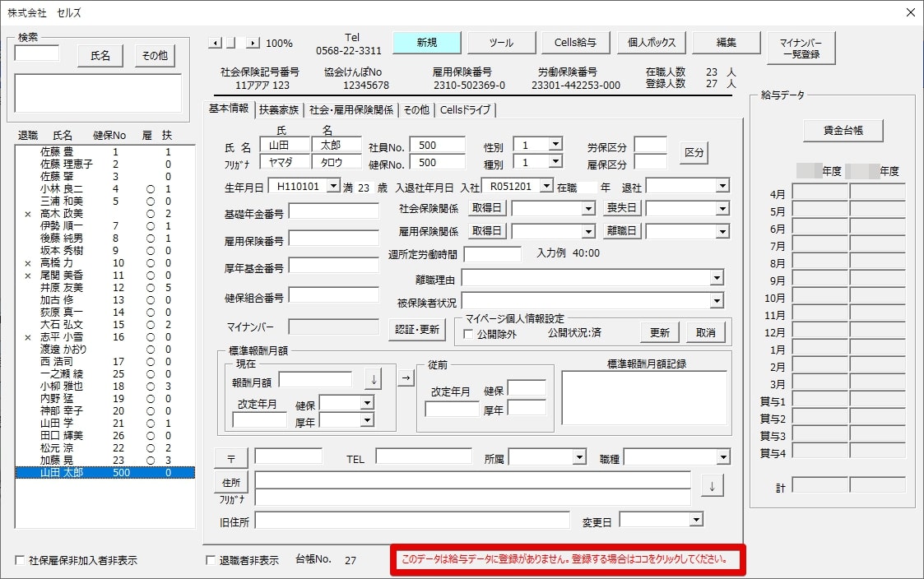Click the 住所 button
Screen dimensions: 924x579
(231, 483)
